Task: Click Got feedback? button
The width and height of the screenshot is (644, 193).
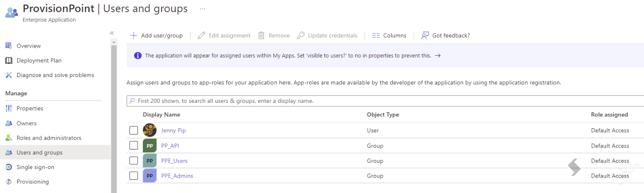Action: tap(446, 35)
